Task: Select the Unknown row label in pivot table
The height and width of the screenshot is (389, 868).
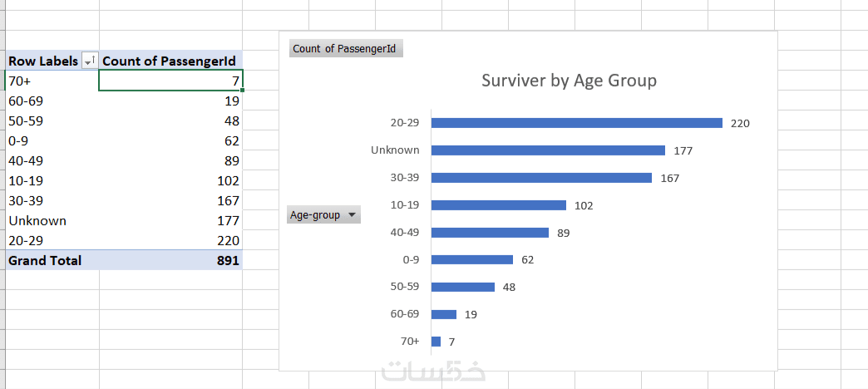Action: (37, 220)
